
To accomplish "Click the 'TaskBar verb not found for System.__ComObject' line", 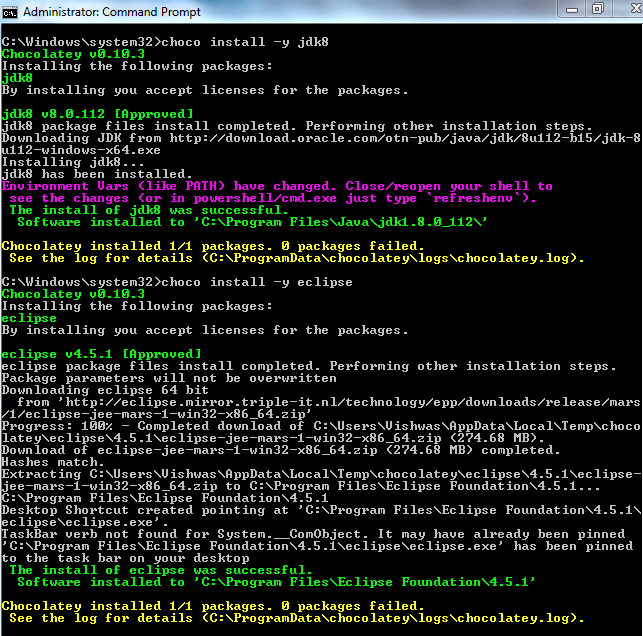I will pyautogui.click(x=313, y=534).
